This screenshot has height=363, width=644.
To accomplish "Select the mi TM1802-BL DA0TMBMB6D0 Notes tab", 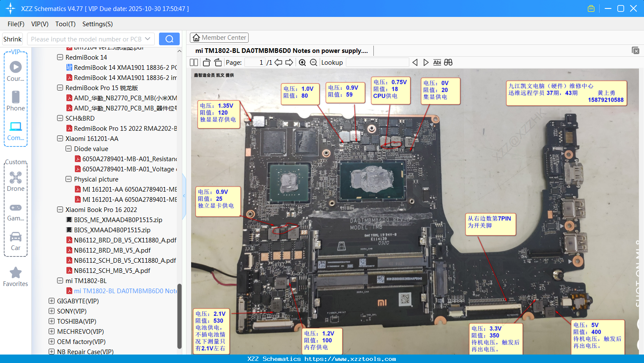I will [x=282, y=51].
